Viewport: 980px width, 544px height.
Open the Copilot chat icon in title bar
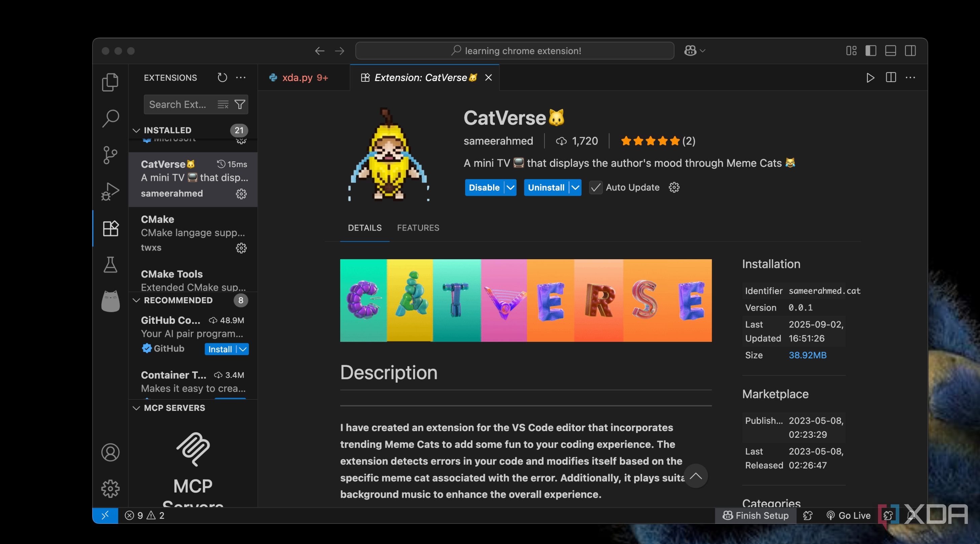point(690,50)
